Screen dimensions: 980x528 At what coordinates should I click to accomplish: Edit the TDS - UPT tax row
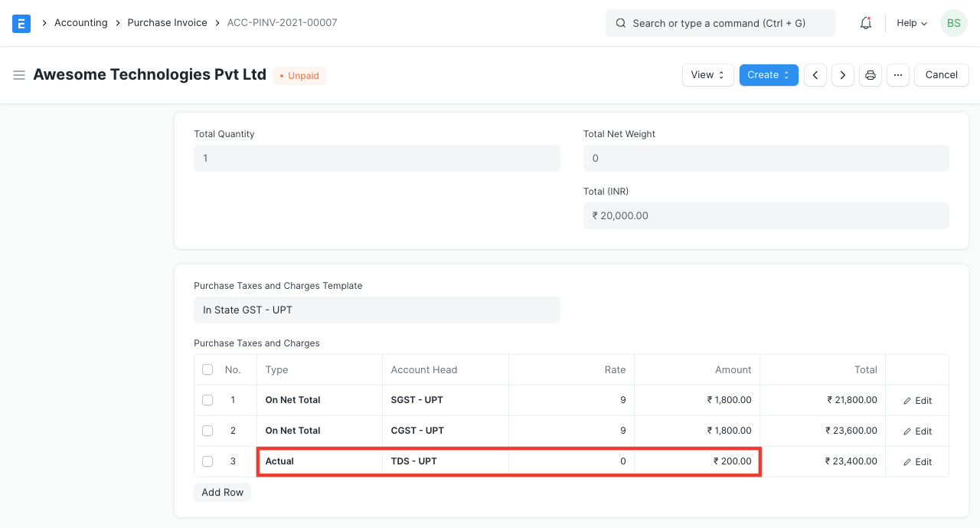916,461
